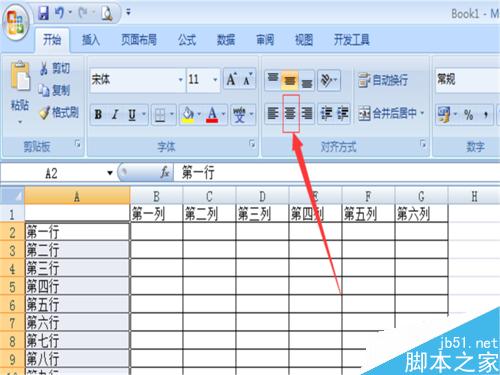Viewport: 500px width, 375px height.
Task: Click the 粘贴 paste icon
Action: click(x=20, y=76)
